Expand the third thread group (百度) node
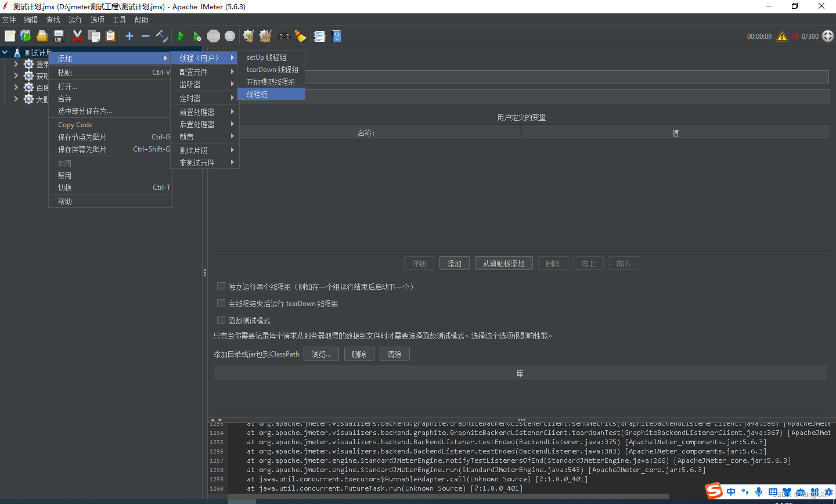 pyautogui.click(x=16, y=87)
